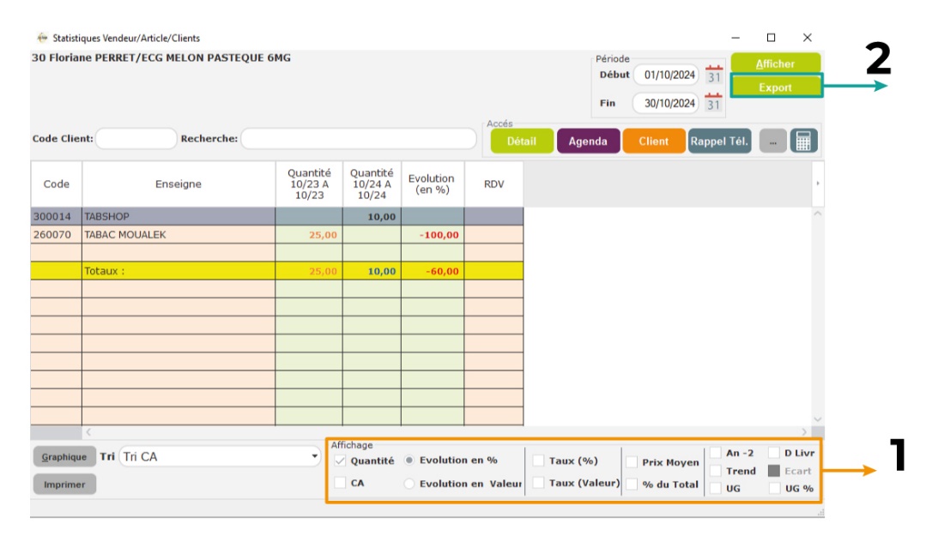
Task: Enable the Trend checkbox
Action: [715, 471]
